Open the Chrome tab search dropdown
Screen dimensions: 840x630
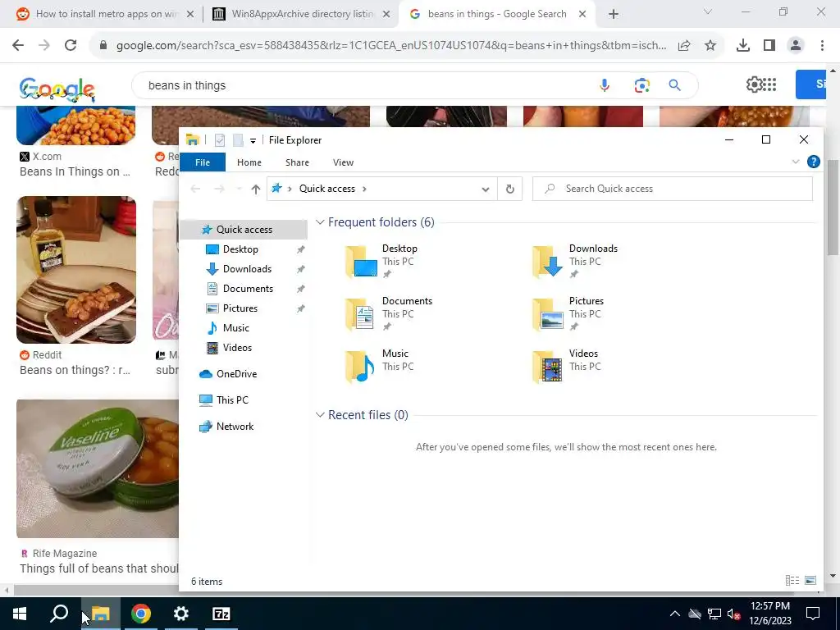click(707, 11)
